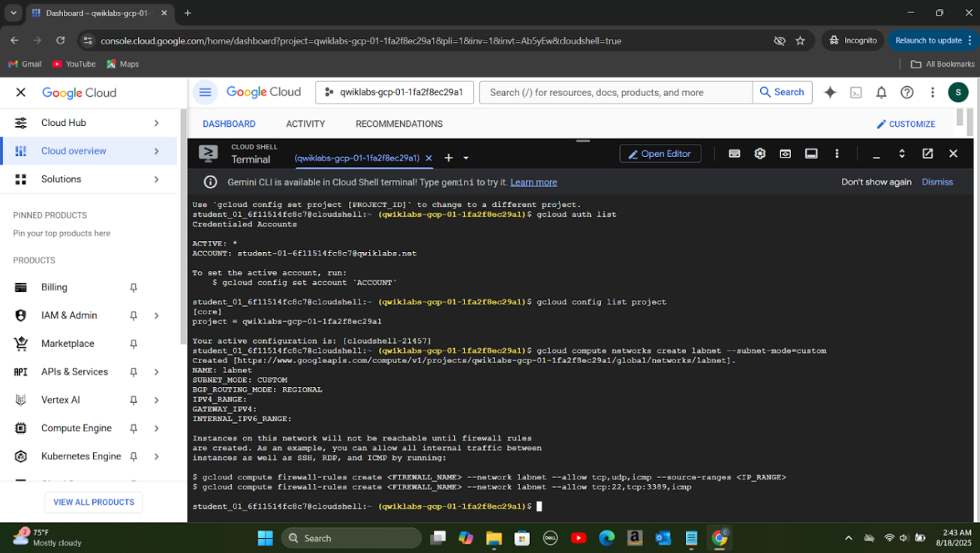Open Cloud Shell in new window
Screen dimensions: 980x553
point(927,154)
